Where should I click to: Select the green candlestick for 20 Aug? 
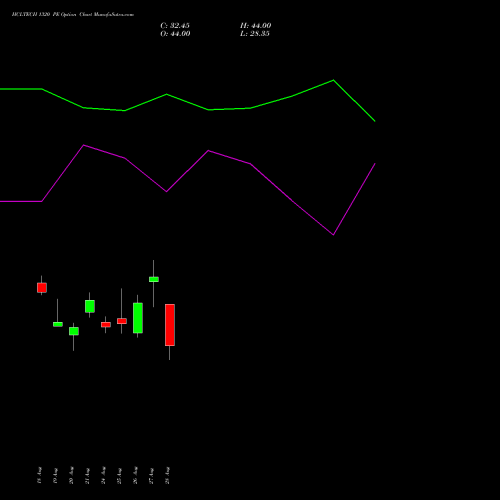tap(74, 331)
